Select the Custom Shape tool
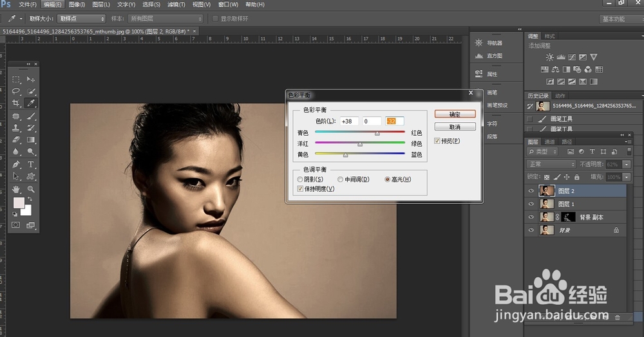The height and width of the screenshot is (337, 644). 31,176
